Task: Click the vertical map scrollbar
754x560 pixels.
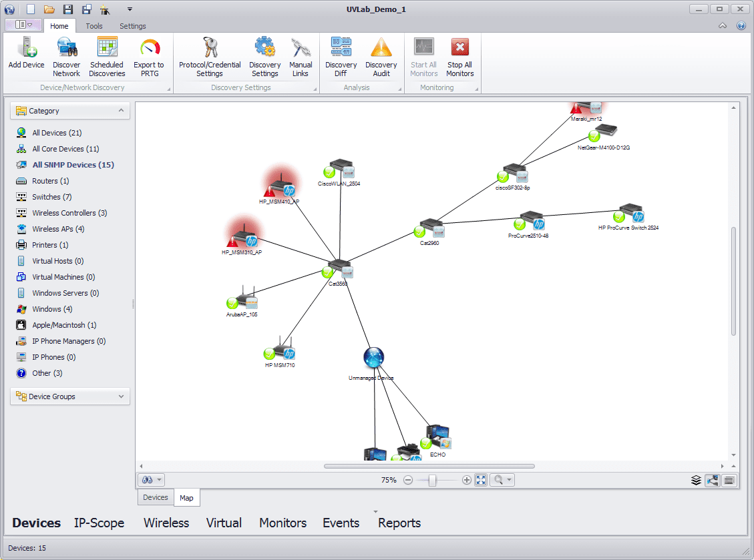Action: tap(733, 281)
